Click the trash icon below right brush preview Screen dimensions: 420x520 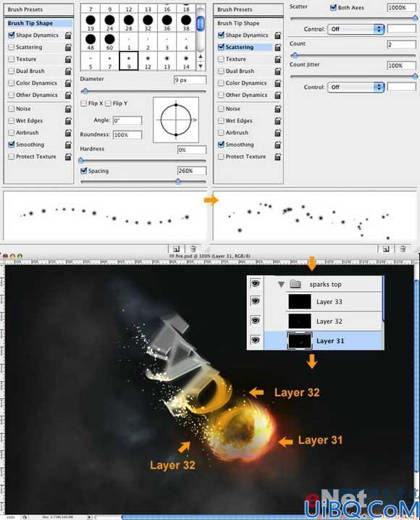403,248
